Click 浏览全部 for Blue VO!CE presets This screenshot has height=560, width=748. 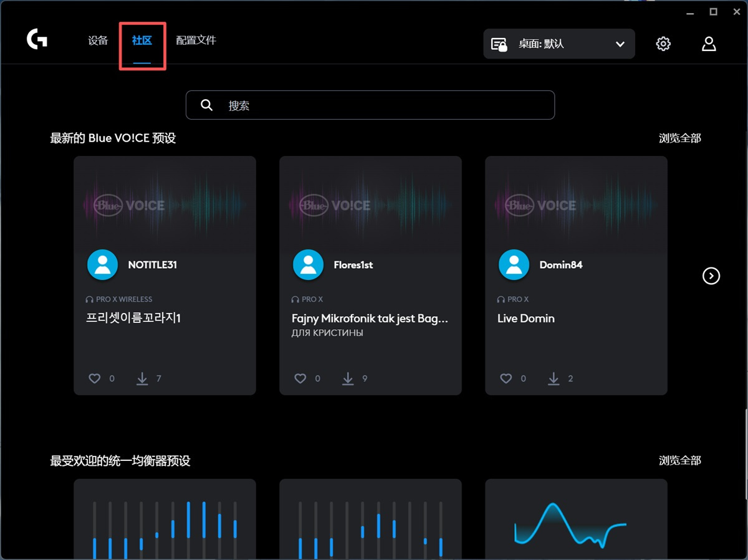(x=679, y=138)
